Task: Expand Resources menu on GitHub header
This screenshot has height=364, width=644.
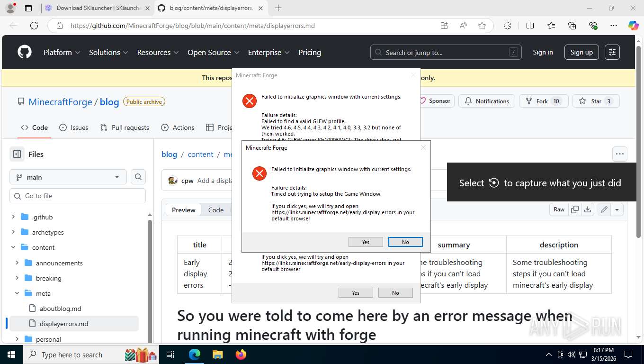Action: tap(158, 52)
